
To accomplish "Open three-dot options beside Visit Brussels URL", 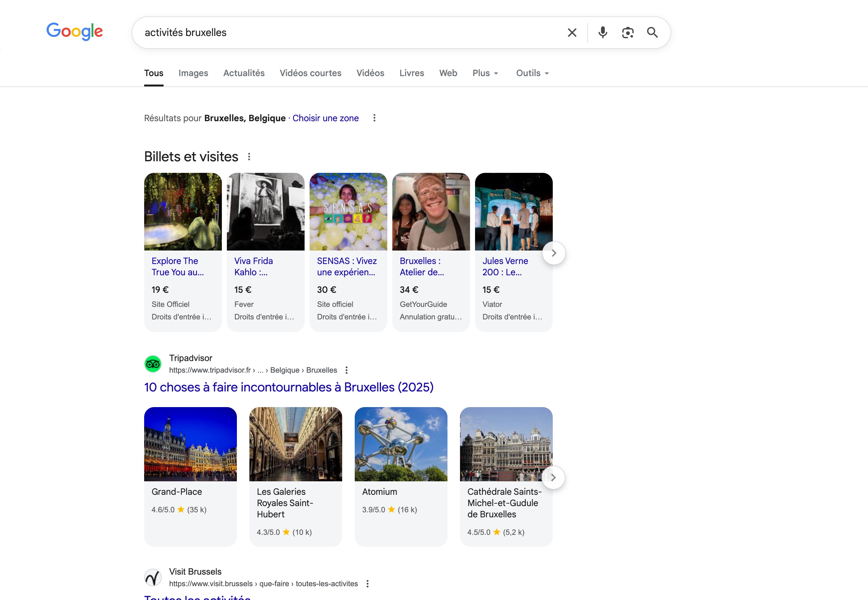I will click(368, 584).
